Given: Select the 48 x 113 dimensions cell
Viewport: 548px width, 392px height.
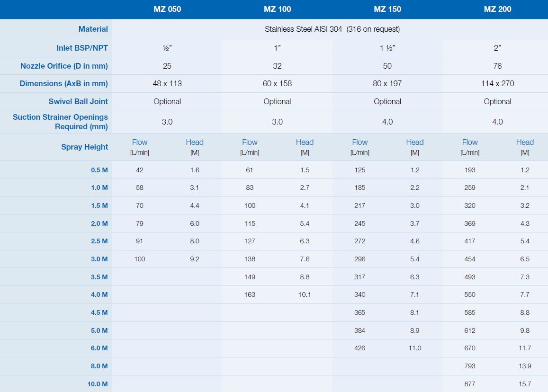Looking at the screenshot, I should [167, 84].
